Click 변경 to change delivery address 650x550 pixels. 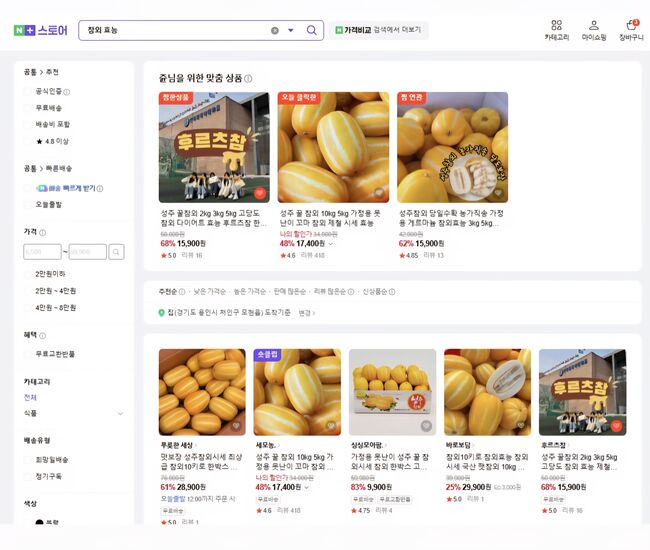point(305,313)
